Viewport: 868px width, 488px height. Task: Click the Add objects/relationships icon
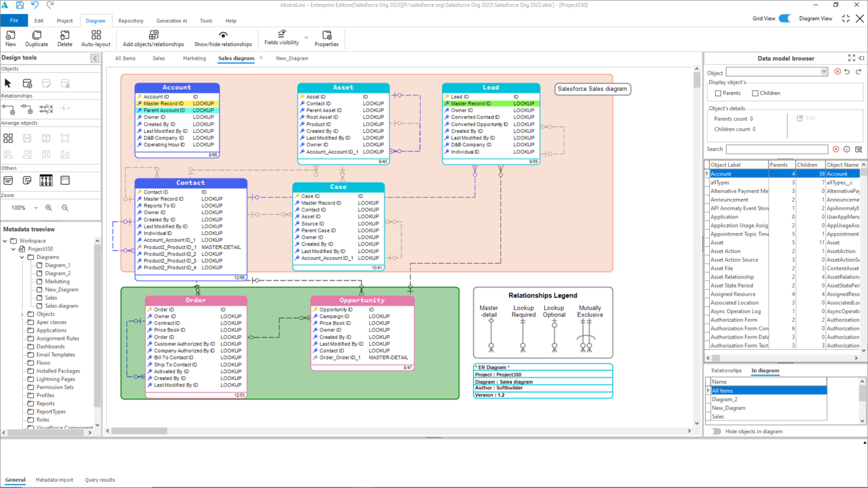[x=153, y=35]
